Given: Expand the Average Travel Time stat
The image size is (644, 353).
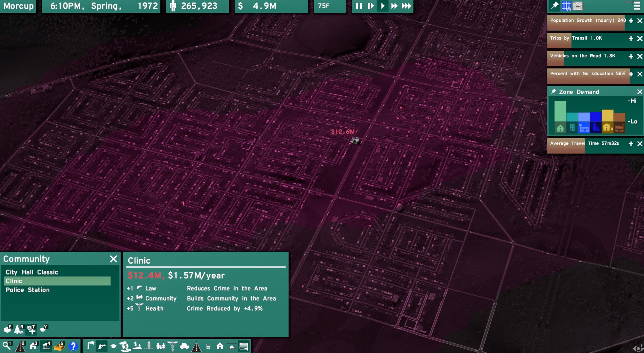Looking at the screenshot, I should click(x=631, y=144).
